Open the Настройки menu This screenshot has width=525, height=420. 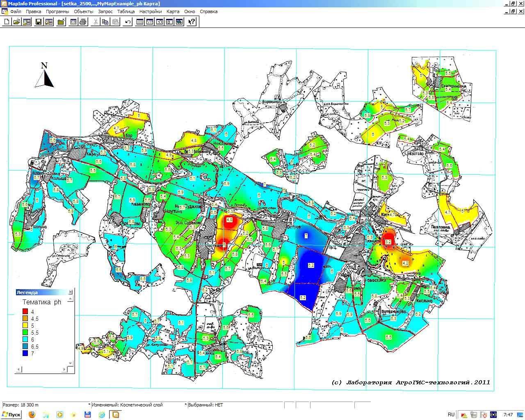tap(151, 11)
